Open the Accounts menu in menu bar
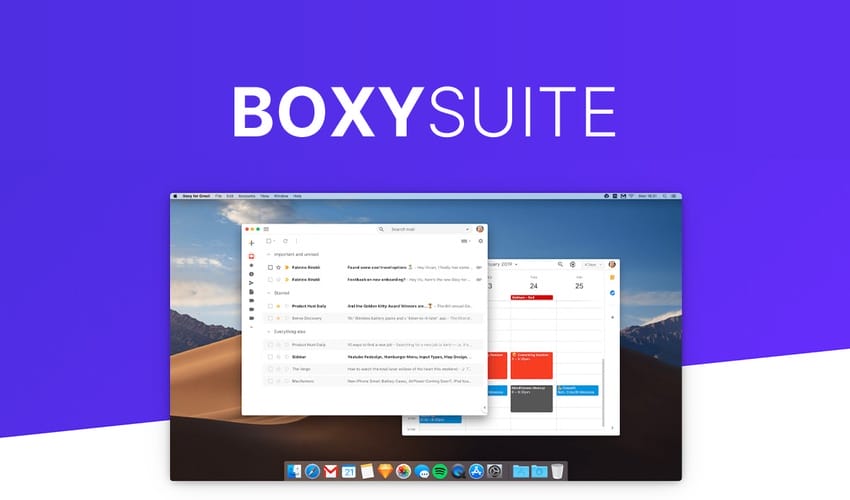The width and height of the screenshot is (850, 500). [x=246, y=196]
